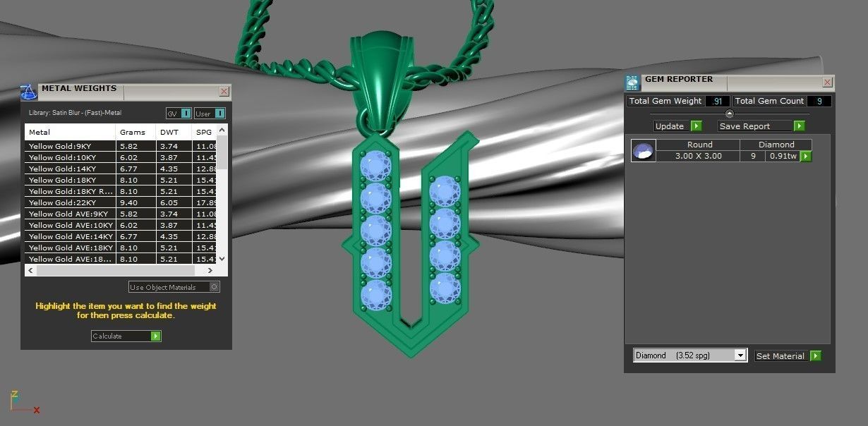Close the Gem Reporter panel
Viewport: 868px width, 426px height.
pos(827,83)
